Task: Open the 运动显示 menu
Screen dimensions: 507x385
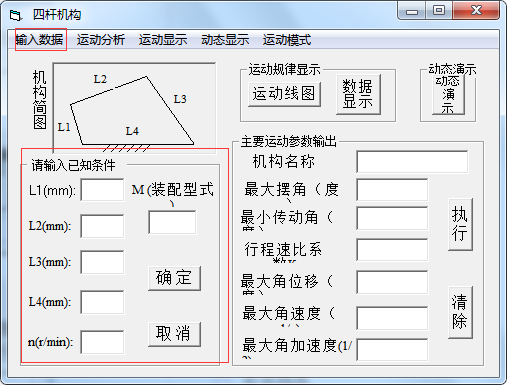Action: point(163,40)
